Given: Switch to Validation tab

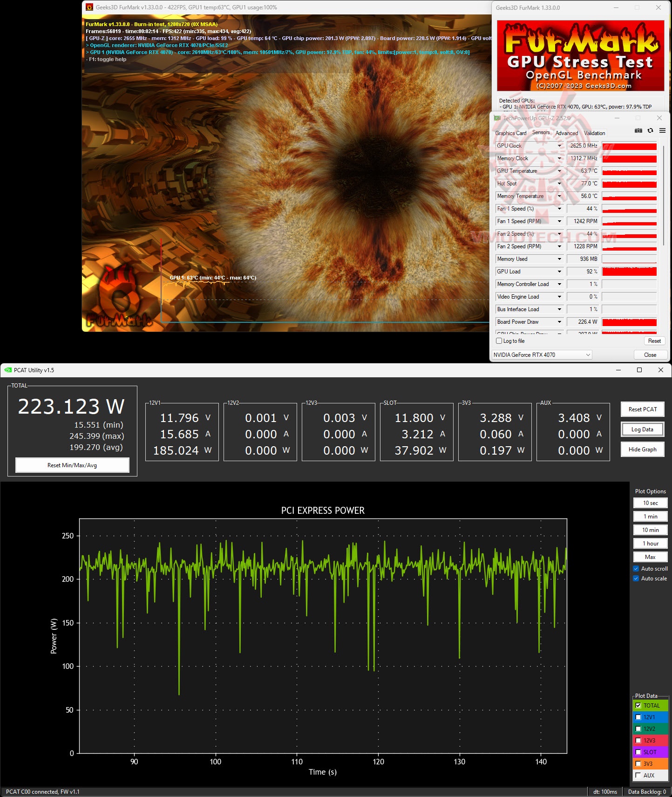Looking at the screenshot, I should (x=594, y=133).
